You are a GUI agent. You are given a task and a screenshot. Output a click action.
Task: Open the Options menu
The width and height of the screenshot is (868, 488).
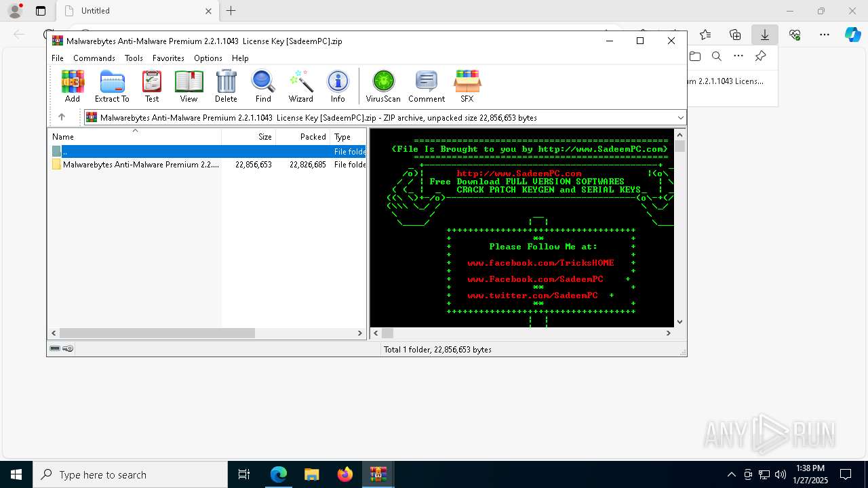click(208, 58)
